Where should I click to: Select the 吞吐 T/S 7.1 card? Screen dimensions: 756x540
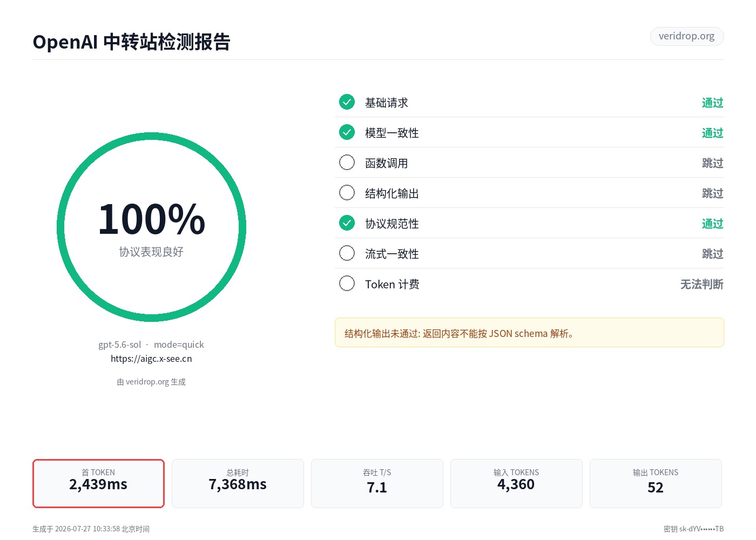coord(377,483)
